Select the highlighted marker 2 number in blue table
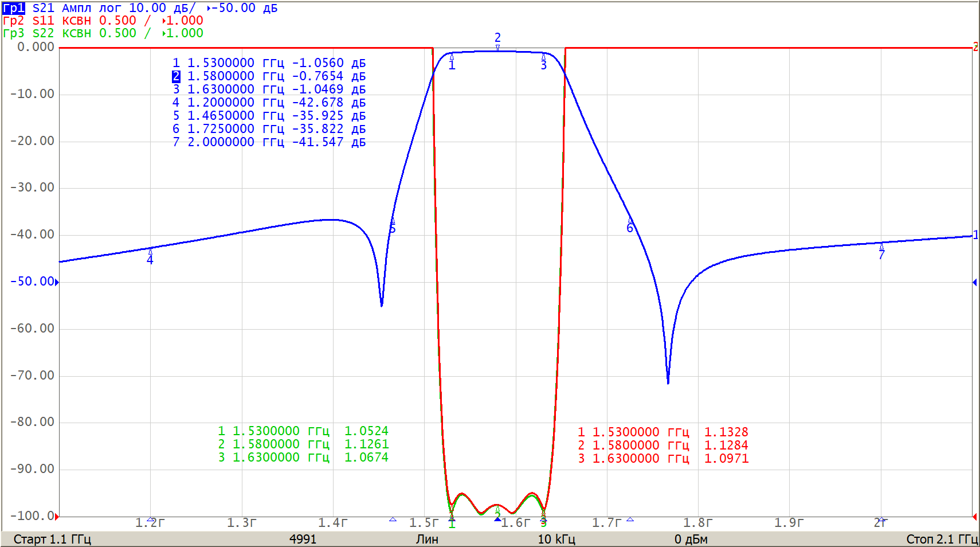The height and width of the screenshot is (547, 980). (176, 76)
